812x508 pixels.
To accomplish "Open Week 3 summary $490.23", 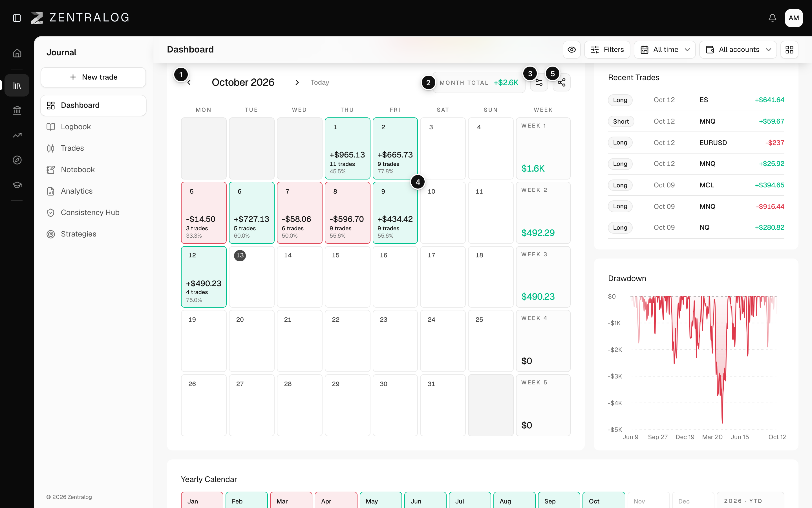I will coord(543,277).
